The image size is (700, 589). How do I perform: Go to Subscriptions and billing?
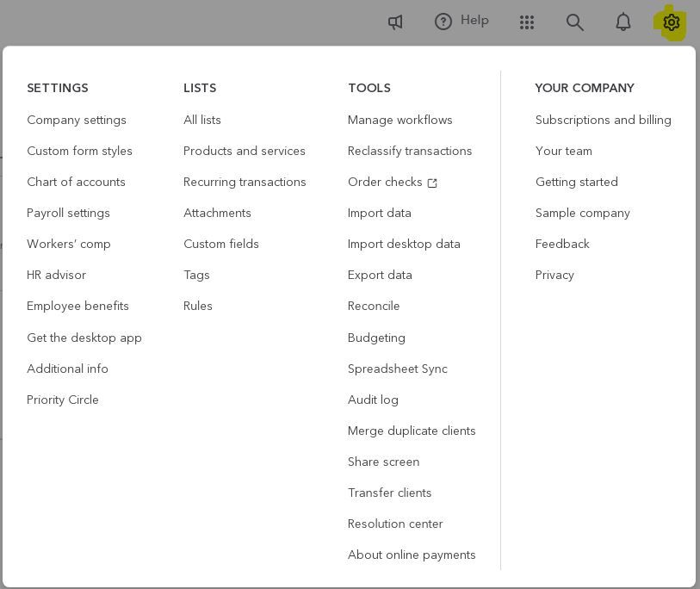point(603,121)
